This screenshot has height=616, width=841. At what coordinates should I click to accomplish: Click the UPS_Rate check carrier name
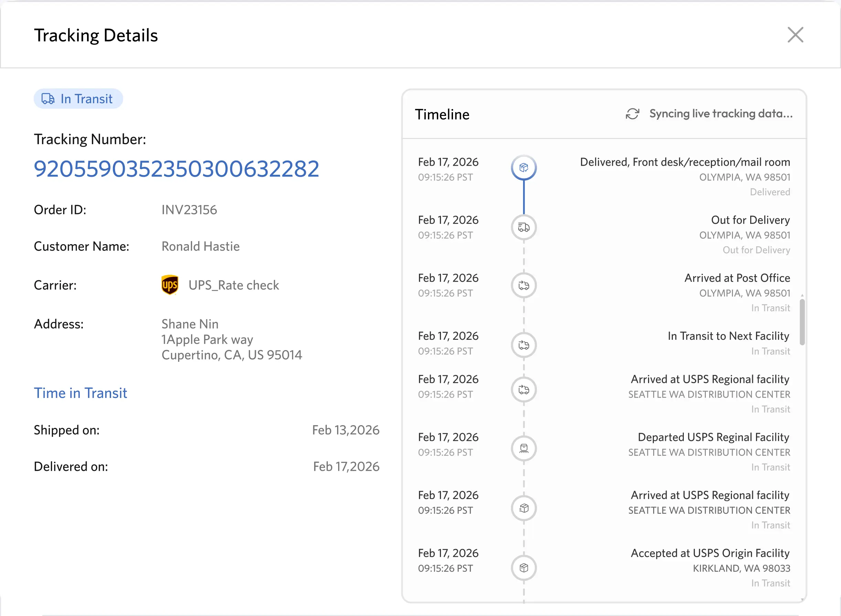click(x=234, y=285)
